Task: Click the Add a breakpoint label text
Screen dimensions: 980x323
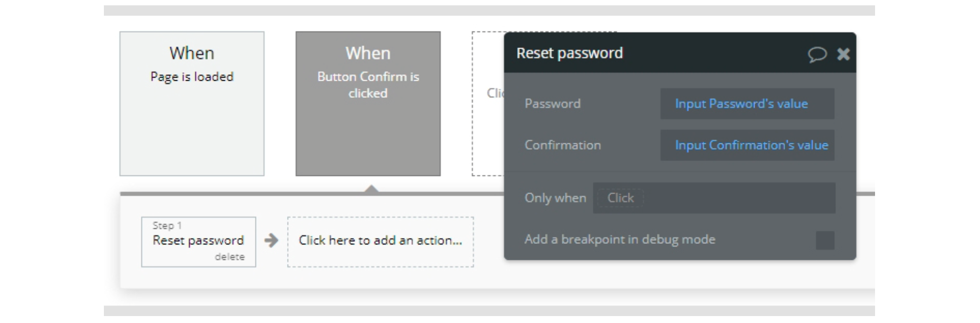Action: click(x=620, y=240)
